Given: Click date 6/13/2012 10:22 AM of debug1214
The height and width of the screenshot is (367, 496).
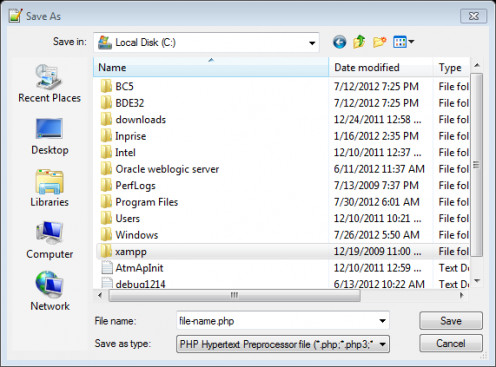Looking at the screenshot, I should pos(379,284).
